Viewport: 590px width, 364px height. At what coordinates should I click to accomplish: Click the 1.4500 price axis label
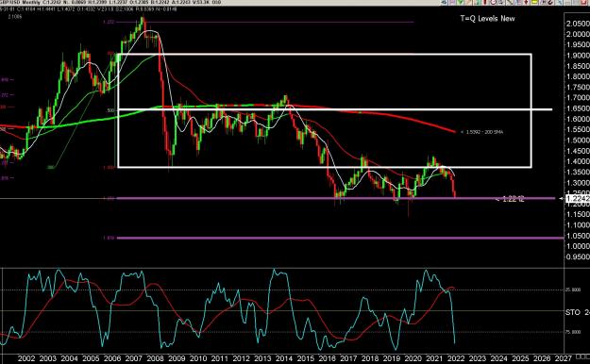tap(578, 151)
